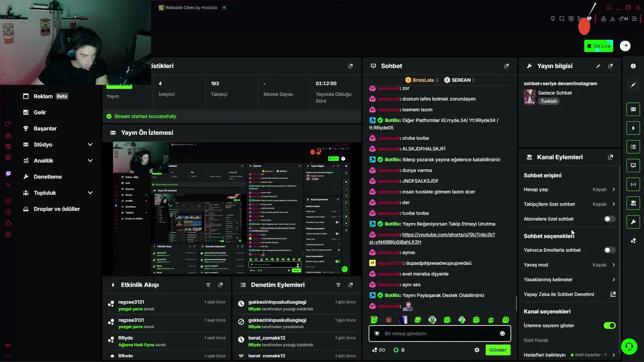
Task: Open Yasaklanmış kelimeler arrow
Action: (x=613, y=280)
